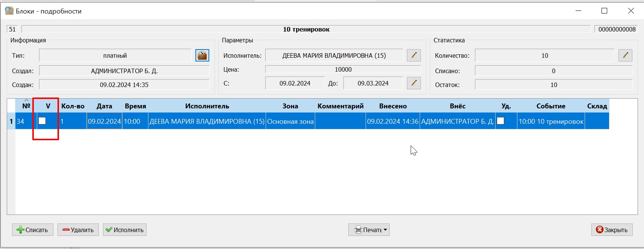
Task: Click the Время column header
Action: click(135, 106)
